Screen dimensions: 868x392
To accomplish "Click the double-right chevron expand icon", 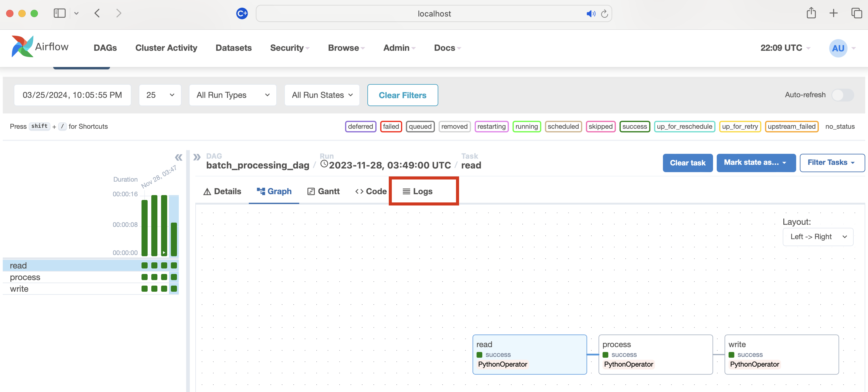I will [197, 157].
